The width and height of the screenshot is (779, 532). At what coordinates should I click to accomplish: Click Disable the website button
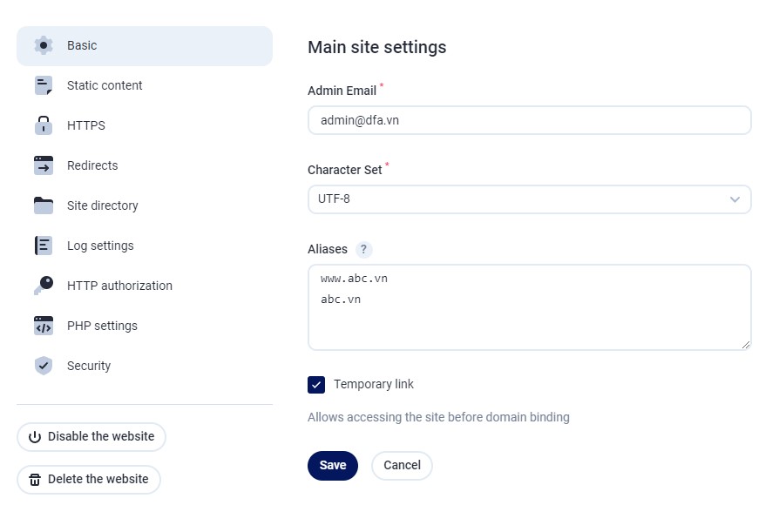pos(91,437)
